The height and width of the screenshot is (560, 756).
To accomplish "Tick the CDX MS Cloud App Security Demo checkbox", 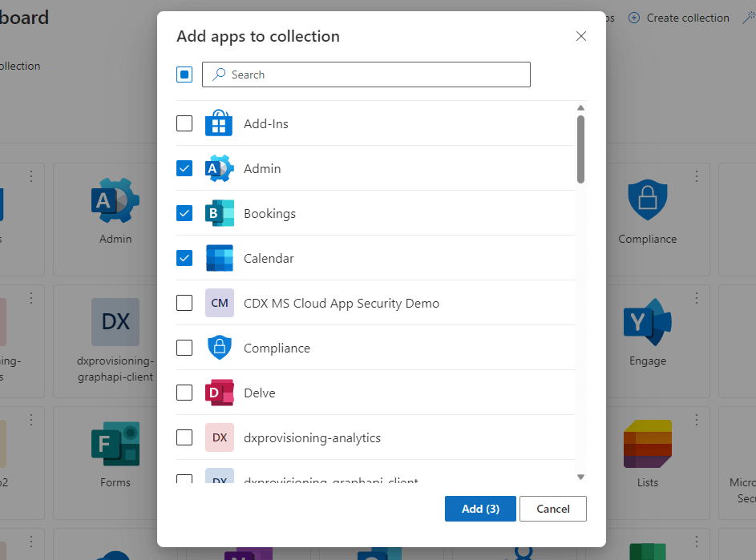I will coord(184,303).
